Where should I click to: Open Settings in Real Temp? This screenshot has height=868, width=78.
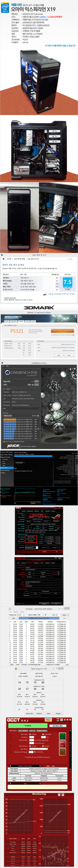point(58,713)
